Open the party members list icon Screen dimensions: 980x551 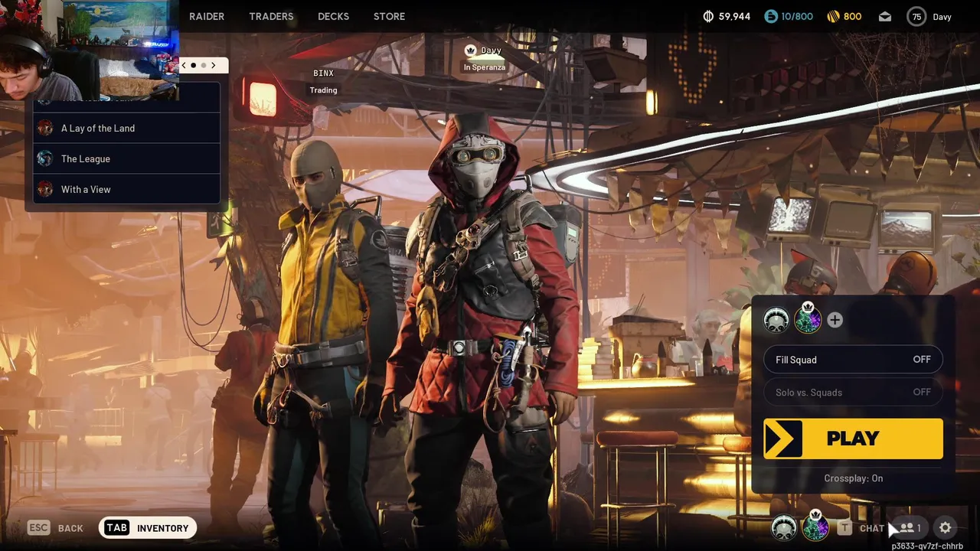click(x=910, y=528)
